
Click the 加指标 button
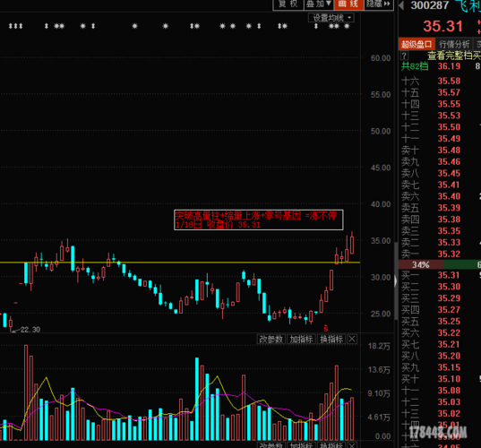301,340
